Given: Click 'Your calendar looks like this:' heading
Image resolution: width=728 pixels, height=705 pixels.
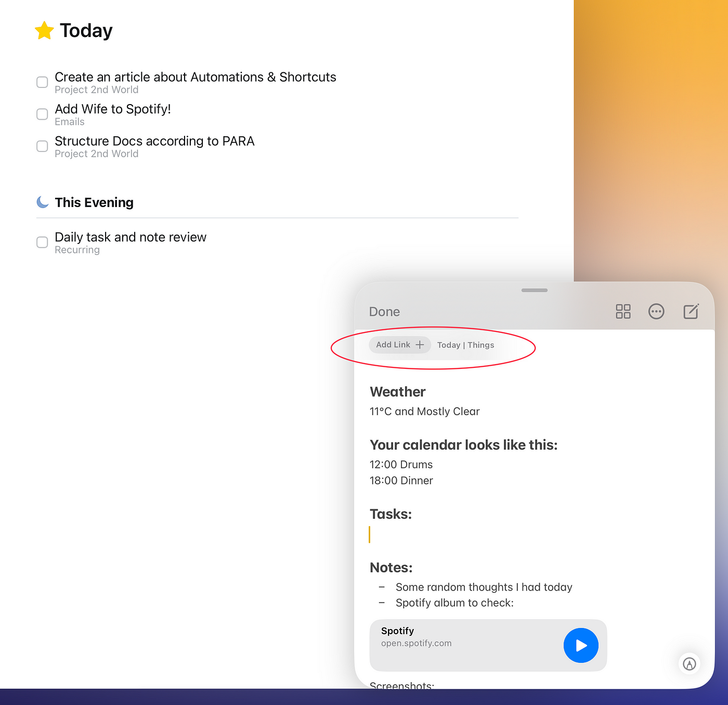Looking at the screenshot, I should [464, 445].
